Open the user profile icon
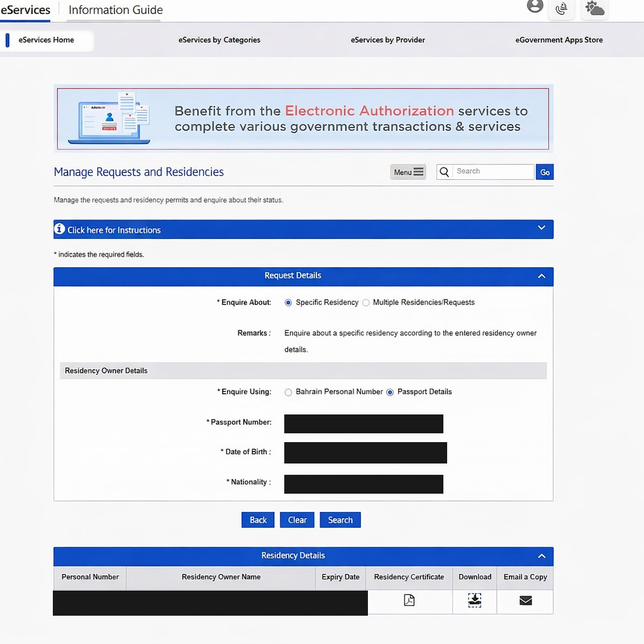 click(x=535, y=6)
